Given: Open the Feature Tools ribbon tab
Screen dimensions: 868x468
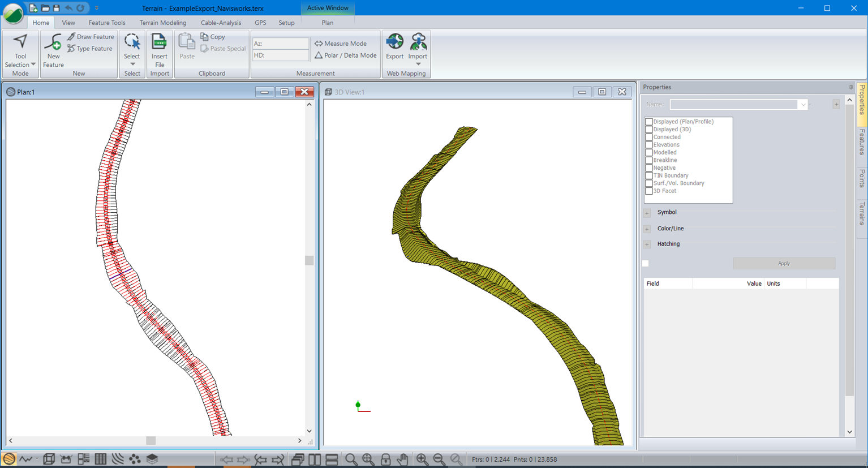Looking at the screenshot, I should (107, 23).
